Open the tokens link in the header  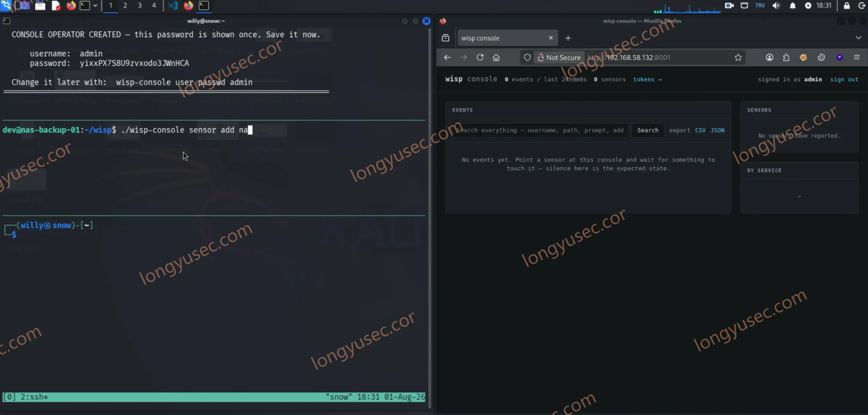click(647, 79)
